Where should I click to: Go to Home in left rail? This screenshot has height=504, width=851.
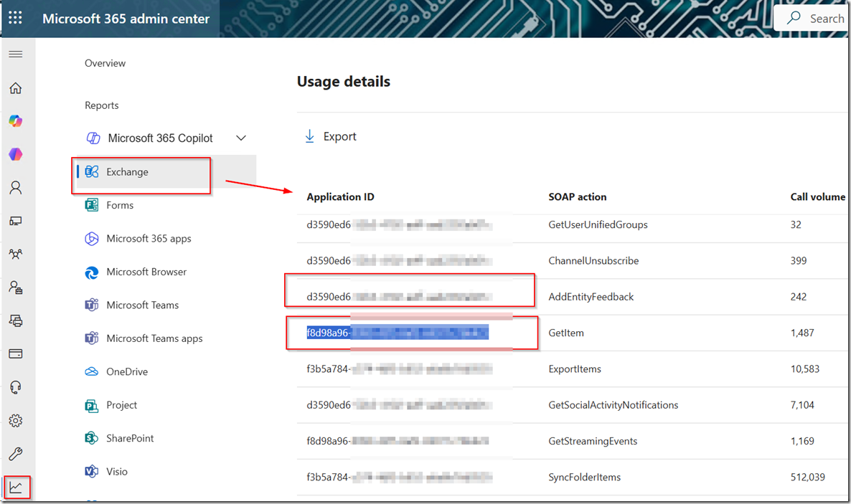[x=16, y=88]
